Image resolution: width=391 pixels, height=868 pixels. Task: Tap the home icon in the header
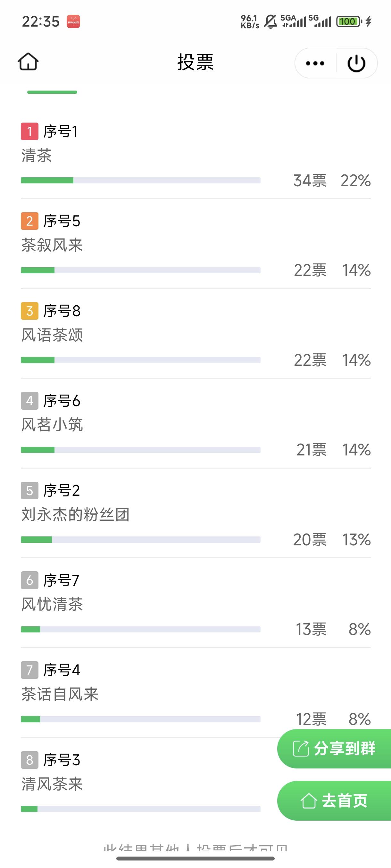click(x=28, y=62)
